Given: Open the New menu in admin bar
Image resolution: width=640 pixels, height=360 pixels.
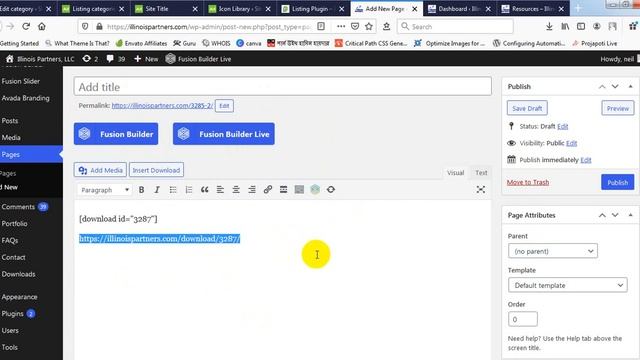Looking at the screenshot, I should pyautogui.click(x=146, y=59).
